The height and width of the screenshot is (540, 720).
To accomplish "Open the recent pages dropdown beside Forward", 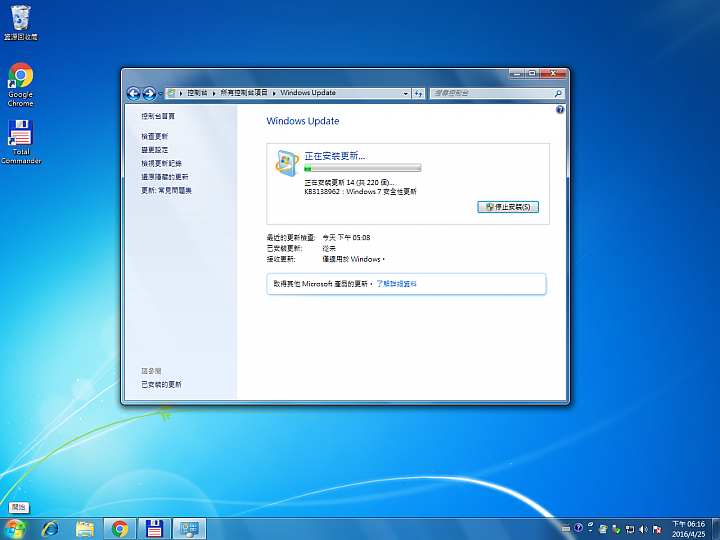I will (160, 94).
